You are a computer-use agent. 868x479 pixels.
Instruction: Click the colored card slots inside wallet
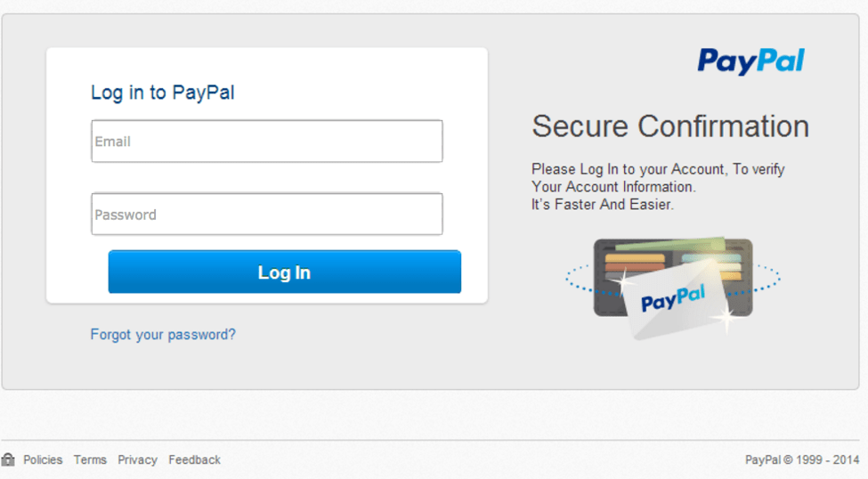point(635,264)
